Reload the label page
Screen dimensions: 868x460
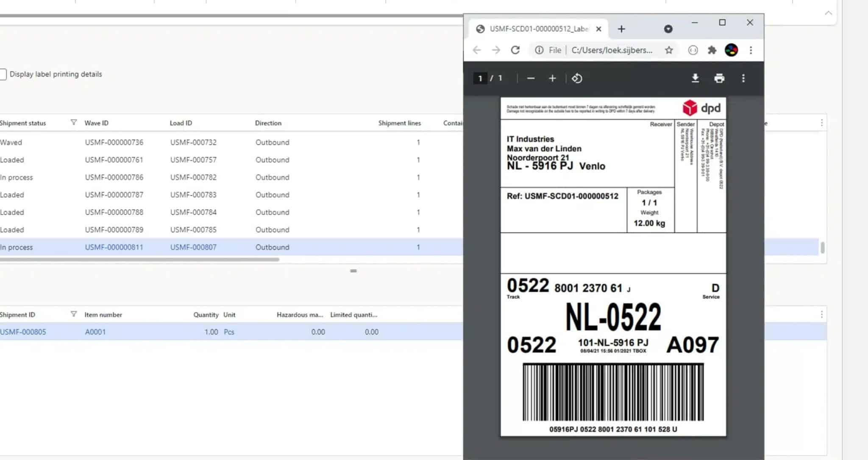pyautogui.click(x=515, y=50)
